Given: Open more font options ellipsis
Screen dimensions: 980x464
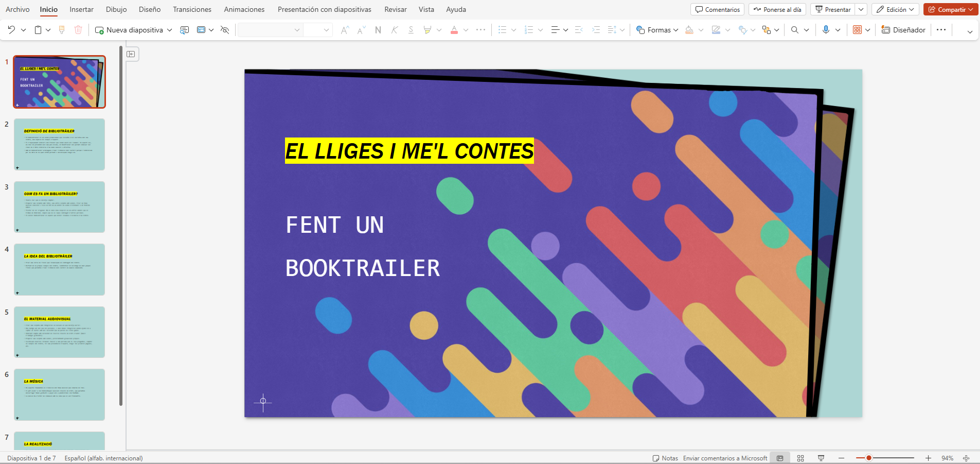Looking at the screenshot, I should coord(481,30).
